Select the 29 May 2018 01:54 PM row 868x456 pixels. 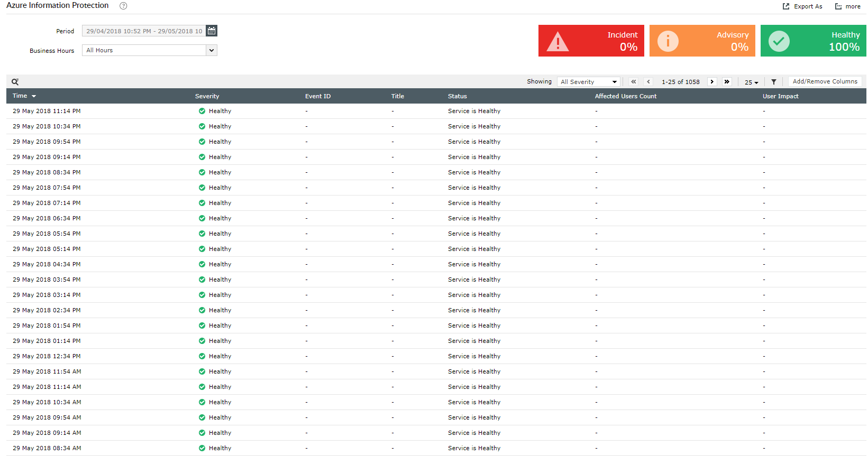click(436, 325)
